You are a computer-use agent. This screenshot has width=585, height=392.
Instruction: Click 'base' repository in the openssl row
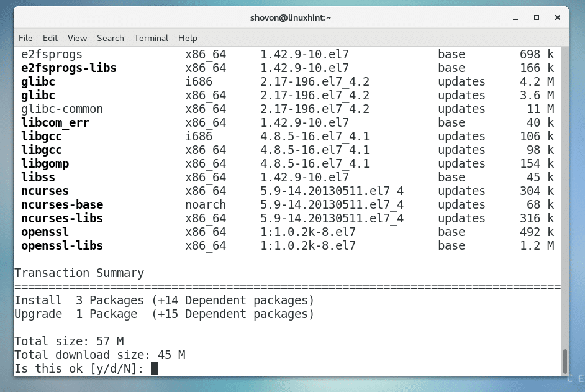point(451,232)
